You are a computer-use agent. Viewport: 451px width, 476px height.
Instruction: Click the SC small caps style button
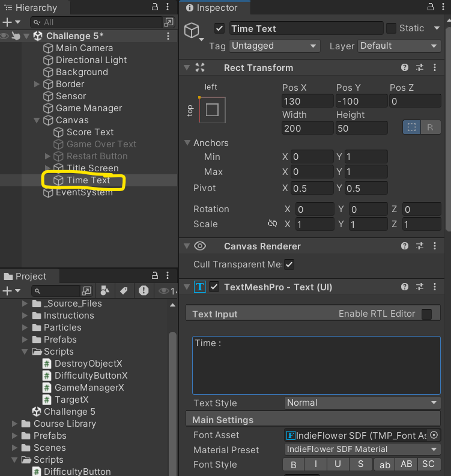click(428, 465)
